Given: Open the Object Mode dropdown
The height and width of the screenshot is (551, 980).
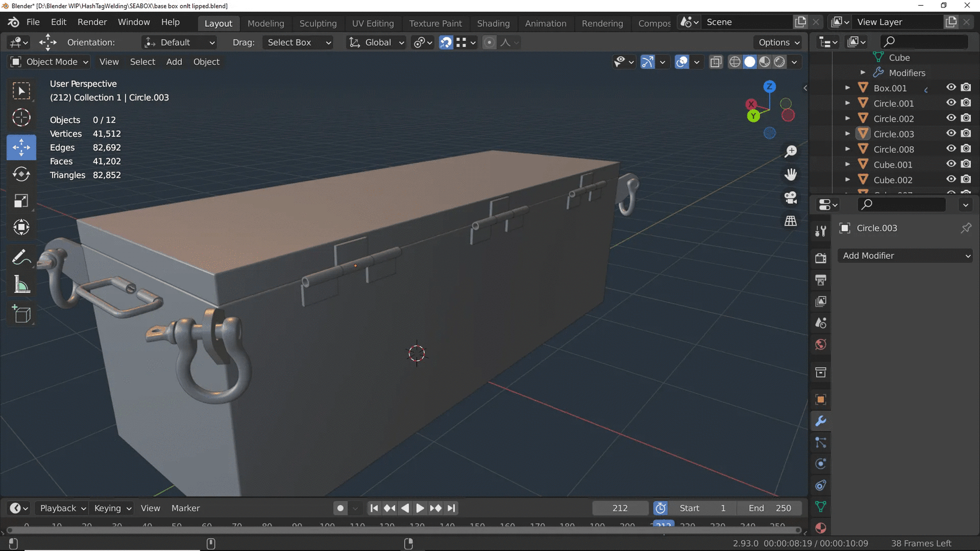Looking at the screenshot, I should (49, 62).
